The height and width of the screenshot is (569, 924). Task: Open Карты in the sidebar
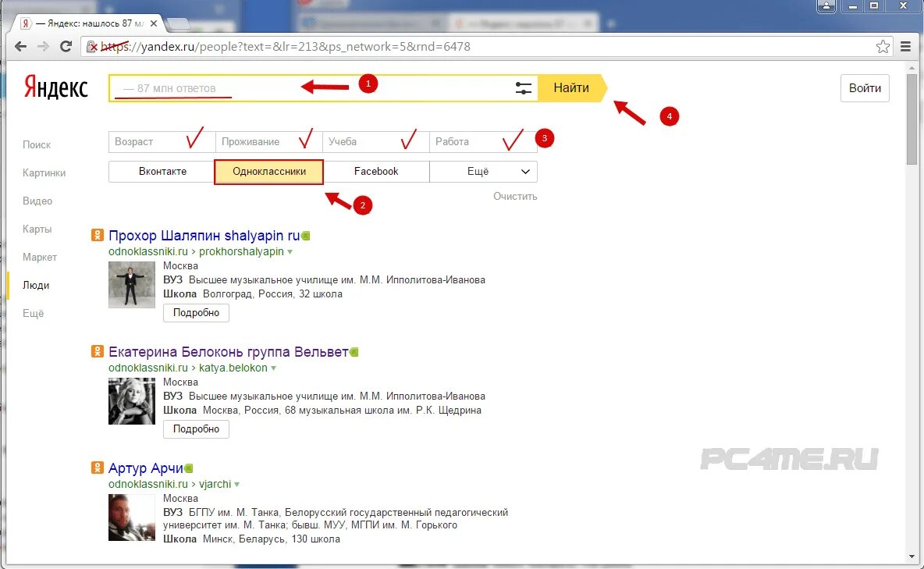(x=37, y=229)
